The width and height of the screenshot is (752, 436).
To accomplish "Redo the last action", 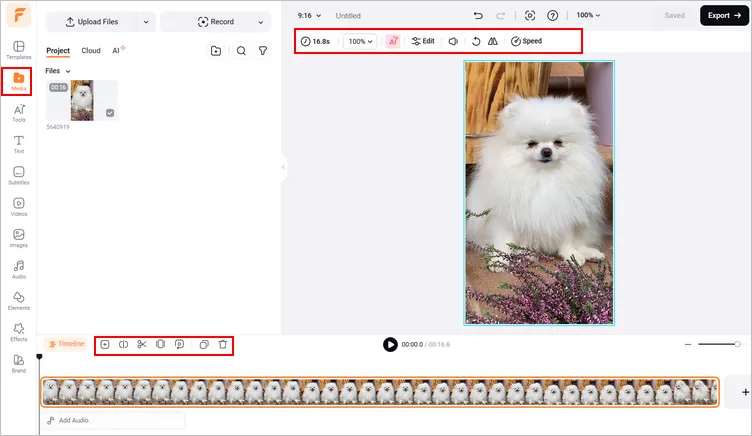I will 501,15.
